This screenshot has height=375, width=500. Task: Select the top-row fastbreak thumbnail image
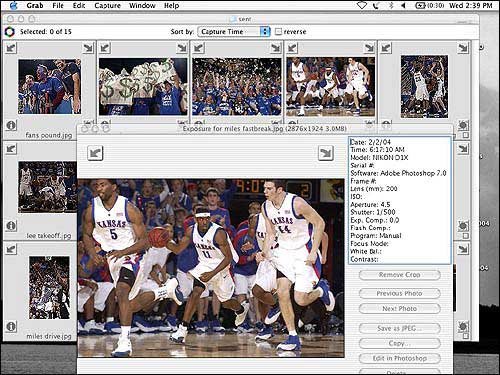330,87
